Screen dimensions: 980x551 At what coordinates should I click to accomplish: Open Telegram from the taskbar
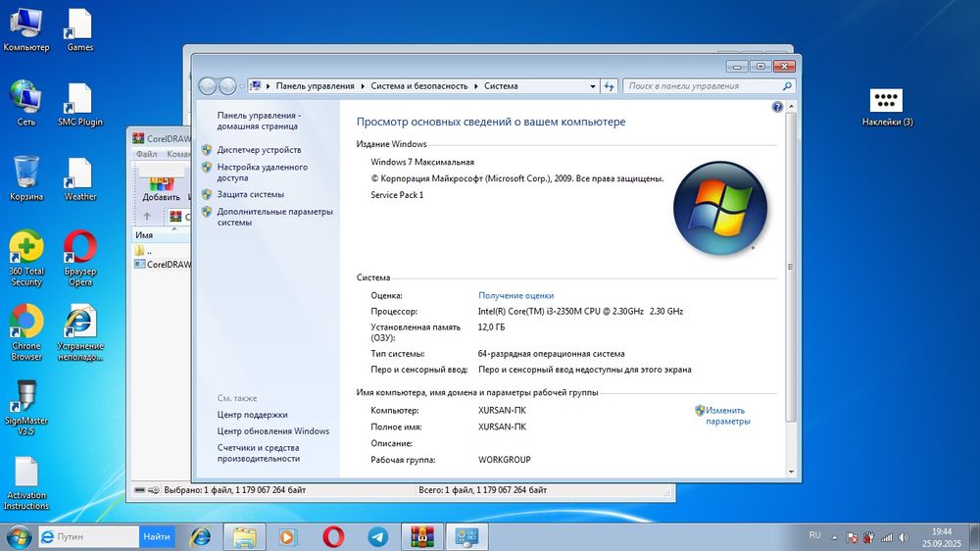(x=378, y=536)
